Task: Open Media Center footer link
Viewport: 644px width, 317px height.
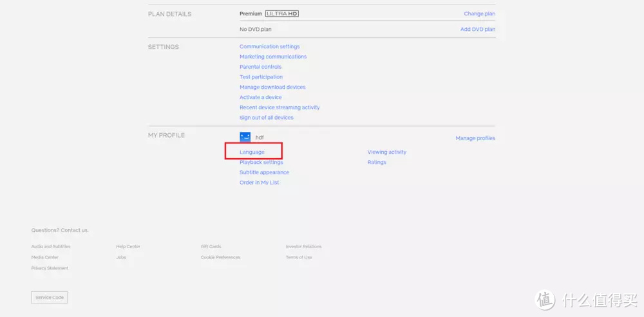Action: [45, 257]
